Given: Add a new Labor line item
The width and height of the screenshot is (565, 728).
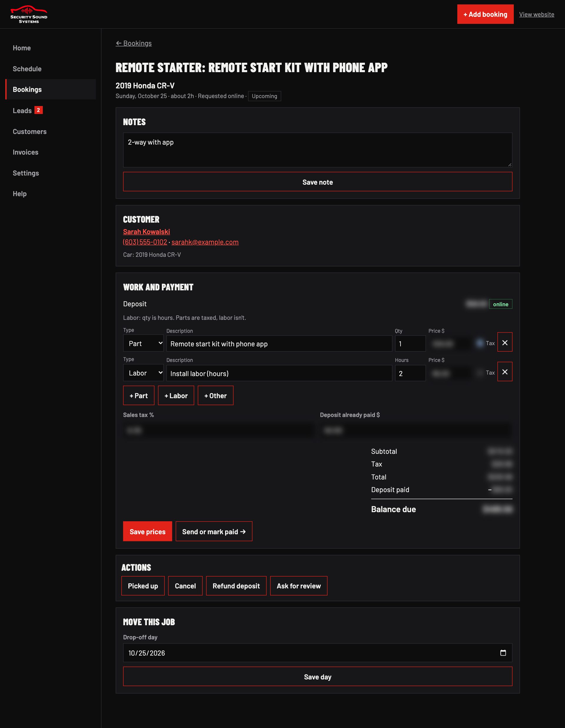Looking at the screenshot, I should [176, 396].
